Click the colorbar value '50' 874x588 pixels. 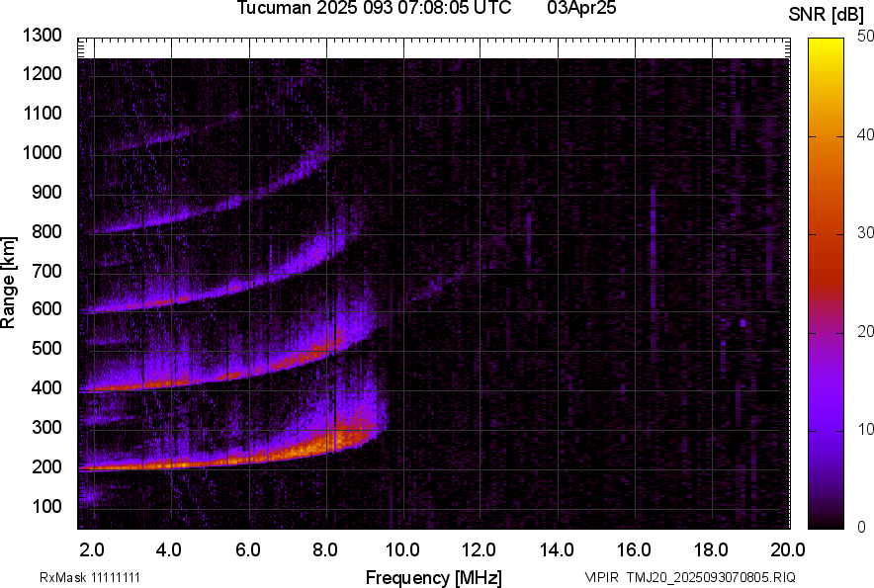(866, 37)
